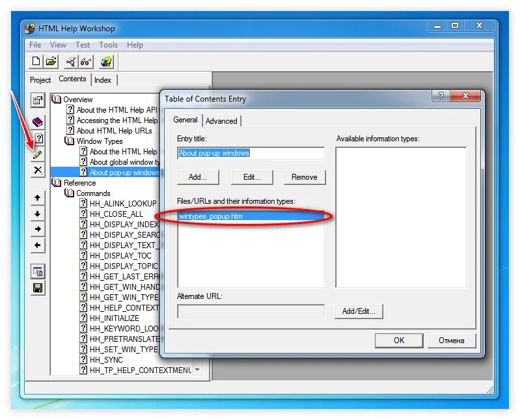Click the Available information types list box
This screenshot has height=420, width=520.
coord(401,217)
